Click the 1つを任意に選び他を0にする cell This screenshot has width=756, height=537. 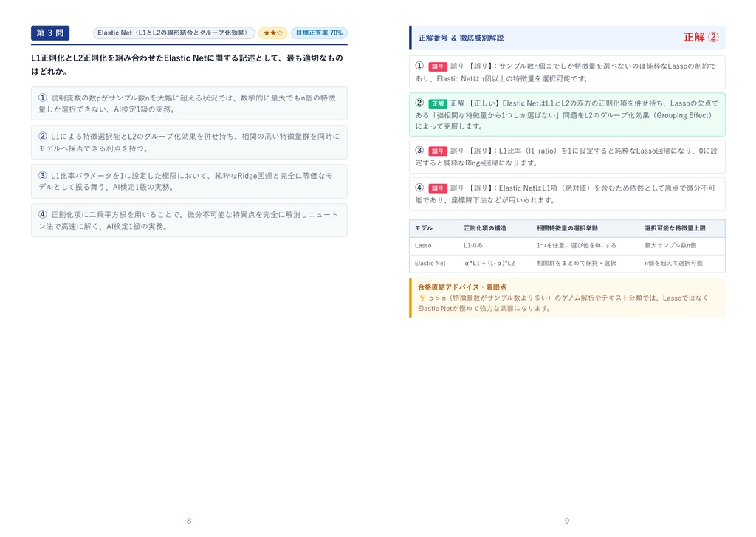(577, 245)
